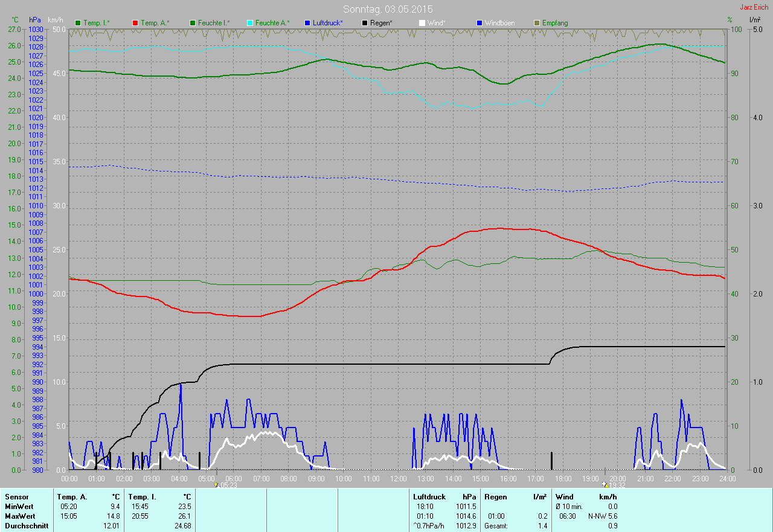This screenshot has width=773, height=532.
Task: Click the cyan Feuchte A. legend square
Action: click(250, 23)
